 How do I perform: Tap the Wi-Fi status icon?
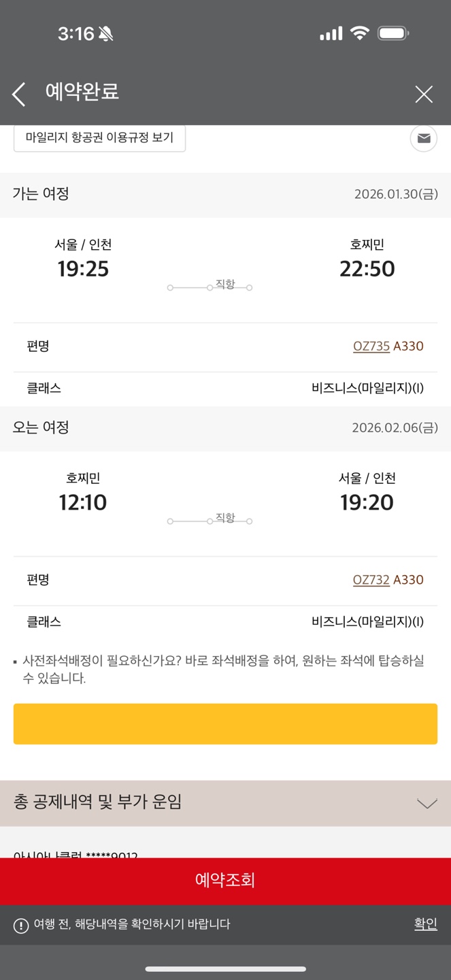pos(359,33)
